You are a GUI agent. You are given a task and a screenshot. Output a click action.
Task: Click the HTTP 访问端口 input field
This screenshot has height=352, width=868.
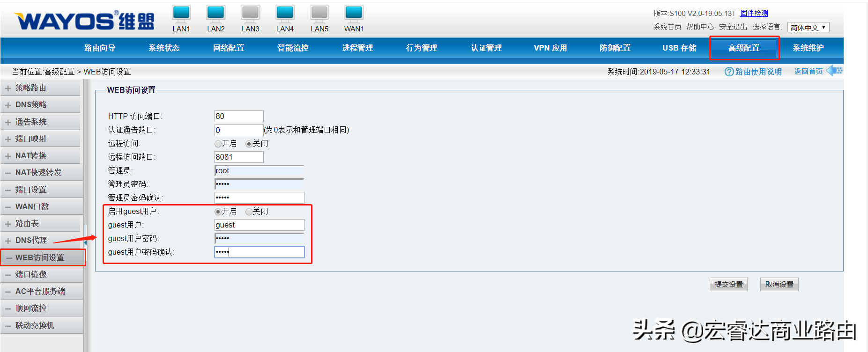click(239, 116)
